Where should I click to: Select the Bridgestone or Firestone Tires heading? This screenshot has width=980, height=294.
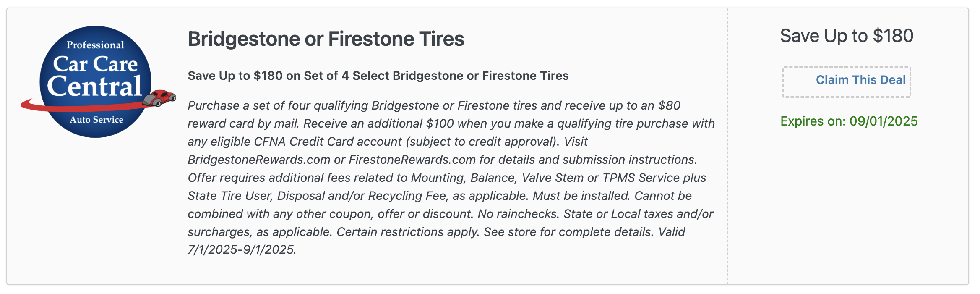[x=326, y=39]
